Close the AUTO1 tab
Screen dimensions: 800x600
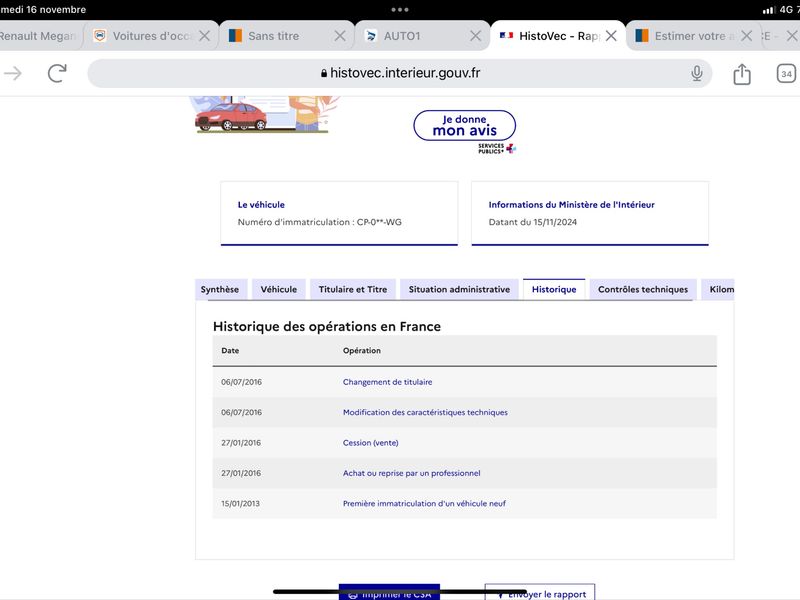point(476,36)
